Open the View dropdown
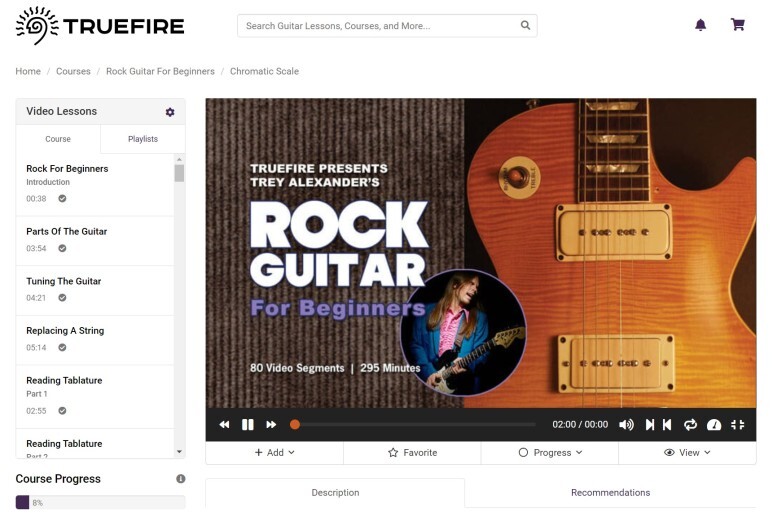 tap(687, 452)
